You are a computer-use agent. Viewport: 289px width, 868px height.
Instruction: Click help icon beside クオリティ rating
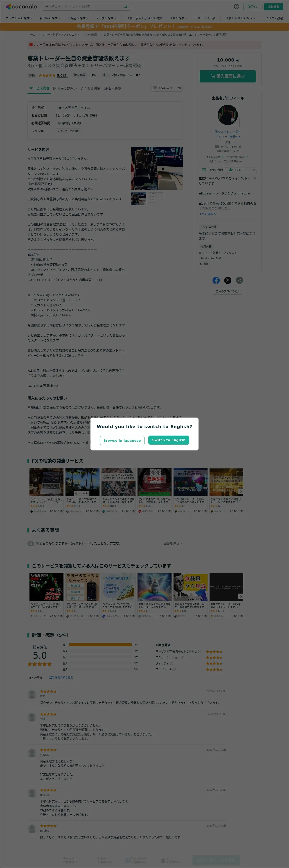pyautogui.click(x=171, y=663)
